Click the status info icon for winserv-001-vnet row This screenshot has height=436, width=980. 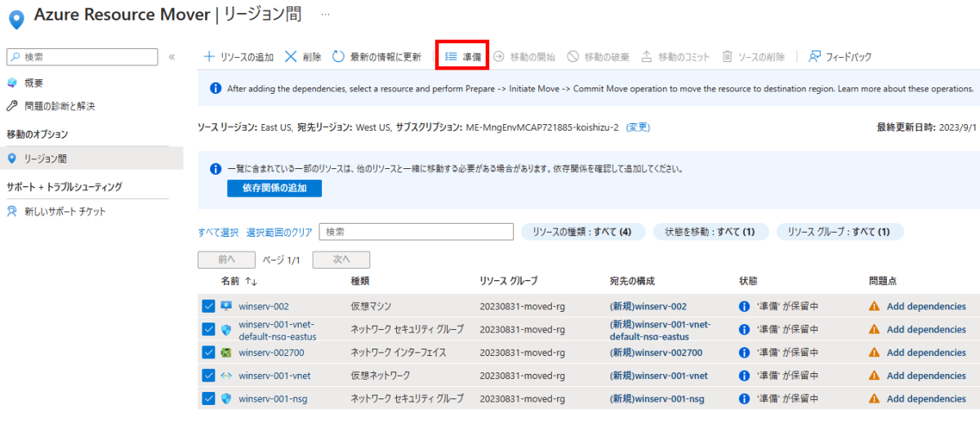[x=744, y=376]
